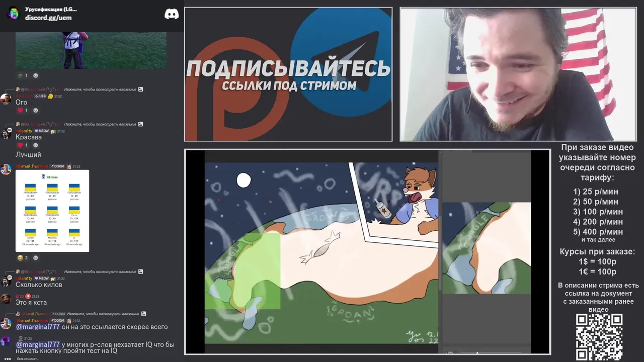Add a reaction next to the frog emoji
This screenshot has width=644, height=362.
36,75
